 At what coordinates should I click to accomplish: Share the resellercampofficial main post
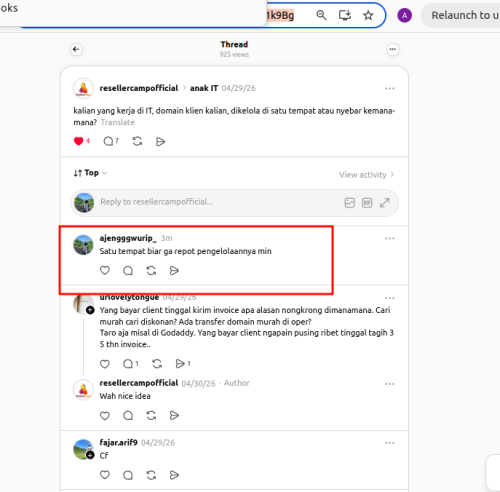160,141
